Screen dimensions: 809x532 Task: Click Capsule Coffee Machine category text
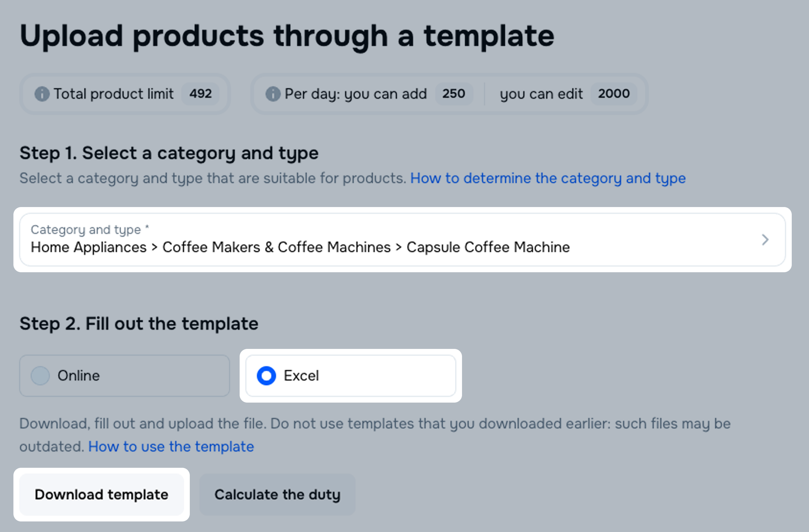(488, 247)
